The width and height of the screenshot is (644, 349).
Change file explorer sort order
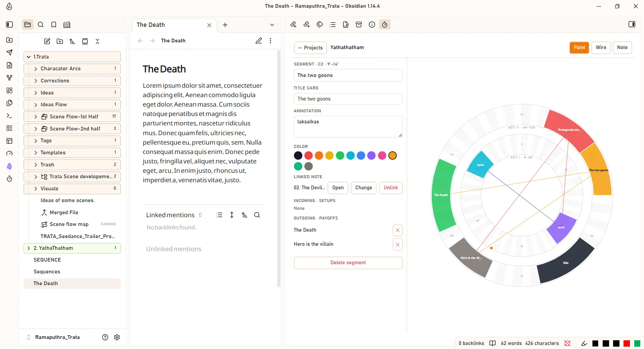(x=72, y=41)
